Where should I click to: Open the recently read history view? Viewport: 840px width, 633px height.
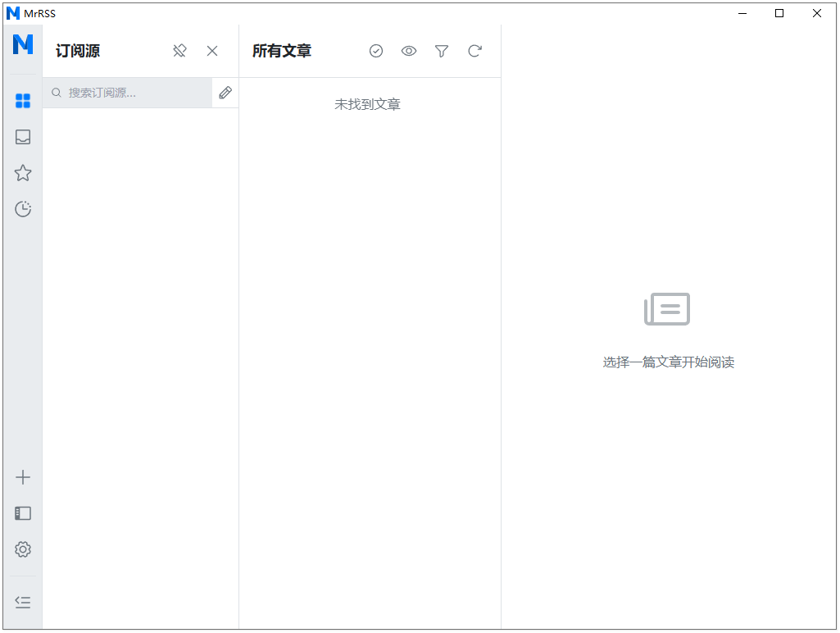(x=22, y=209)
